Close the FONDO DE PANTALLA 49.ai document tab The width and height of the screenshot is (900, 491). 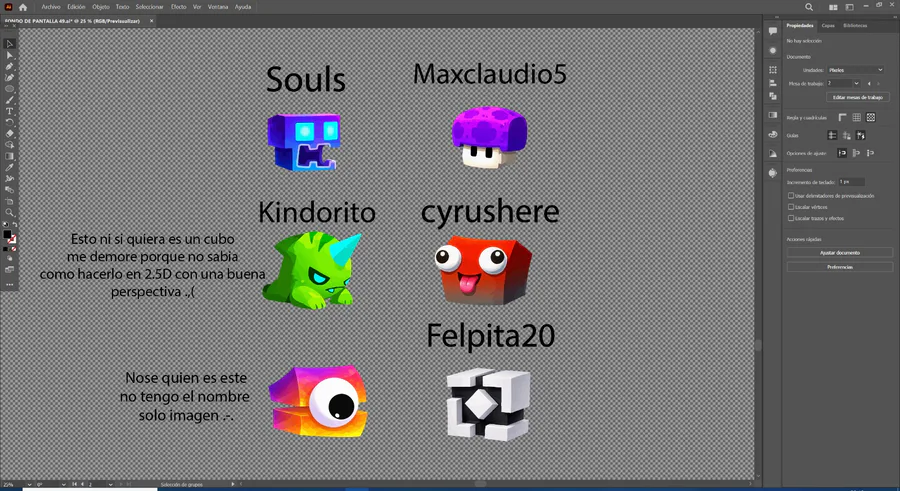[x=152, y=21]
